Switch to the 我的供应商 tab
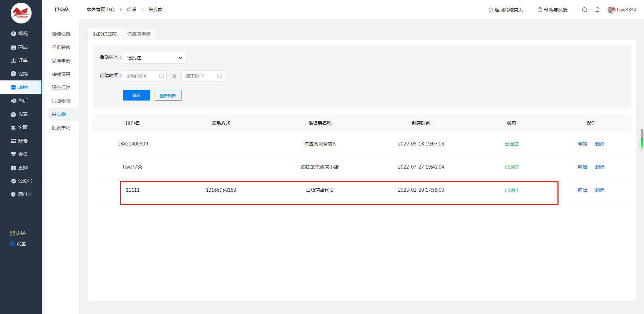The height and width of the screenshot is (314, 644). [x=105, y=34]
